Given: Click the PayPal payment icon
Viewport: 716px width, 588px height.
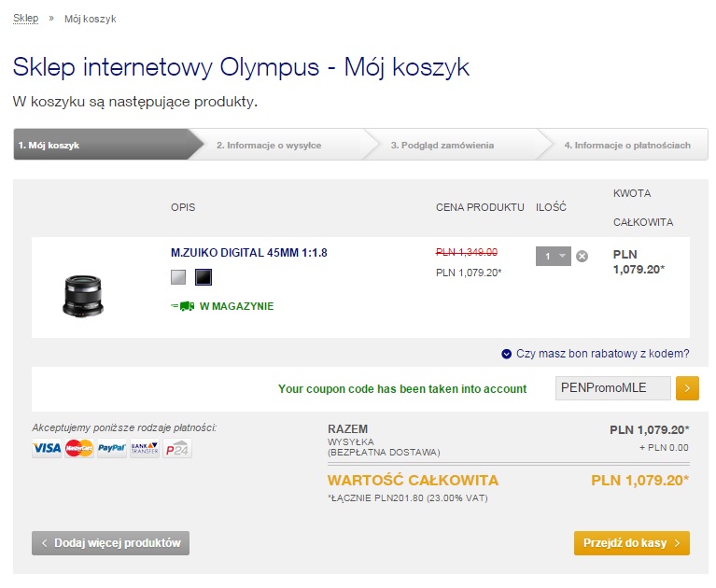Looking at the screenshot, I should 112,449.
